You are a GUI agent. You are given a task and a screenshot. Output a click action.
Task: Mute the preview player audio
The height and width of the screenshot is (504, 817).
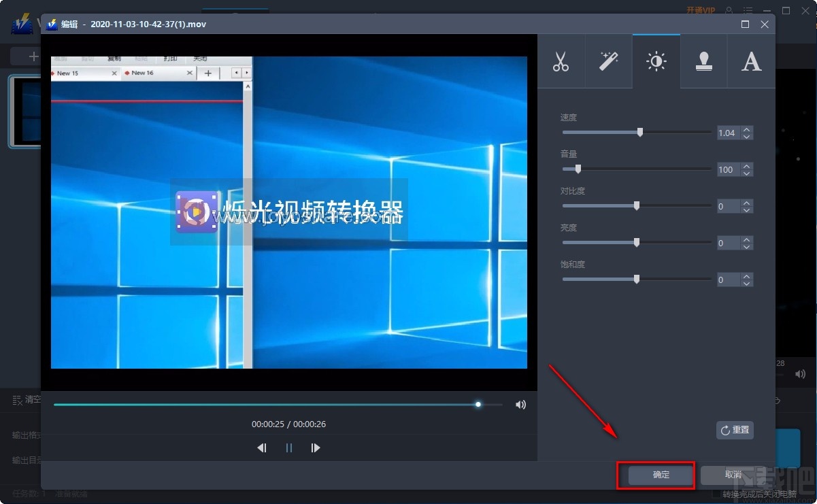pyautogui.click(x=520, y=404)
